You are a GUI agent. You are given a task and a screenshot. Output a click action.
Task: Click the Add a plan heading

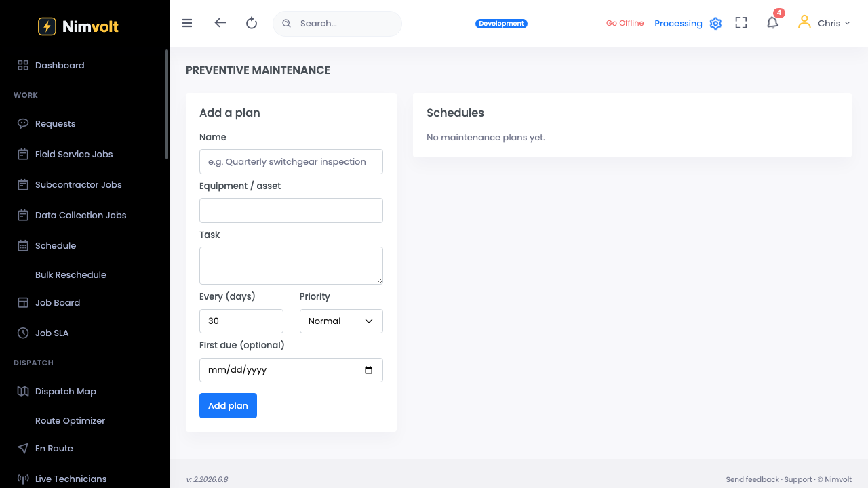pyautogui.click(x=230, y=113)
